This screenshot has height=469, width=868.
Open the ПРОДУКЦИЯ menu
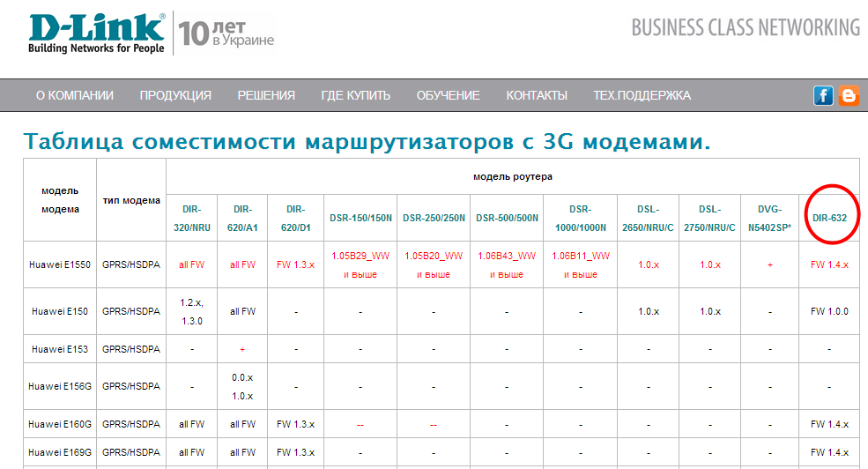tap(175, 96)
